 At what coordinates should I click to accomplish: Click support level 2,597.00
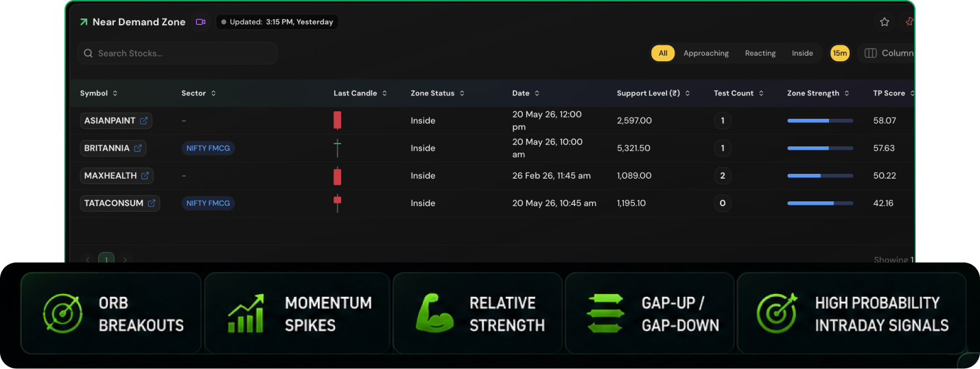point(634,121)
